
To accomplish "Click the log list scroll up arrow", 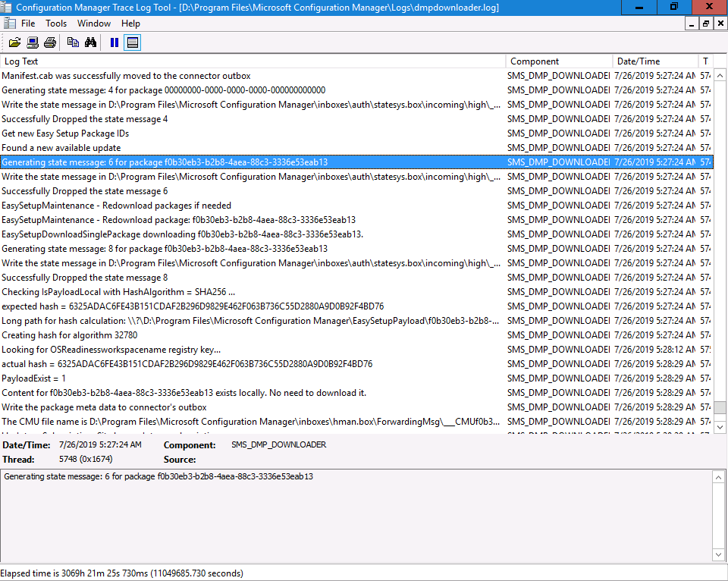I will coord(720,75).
